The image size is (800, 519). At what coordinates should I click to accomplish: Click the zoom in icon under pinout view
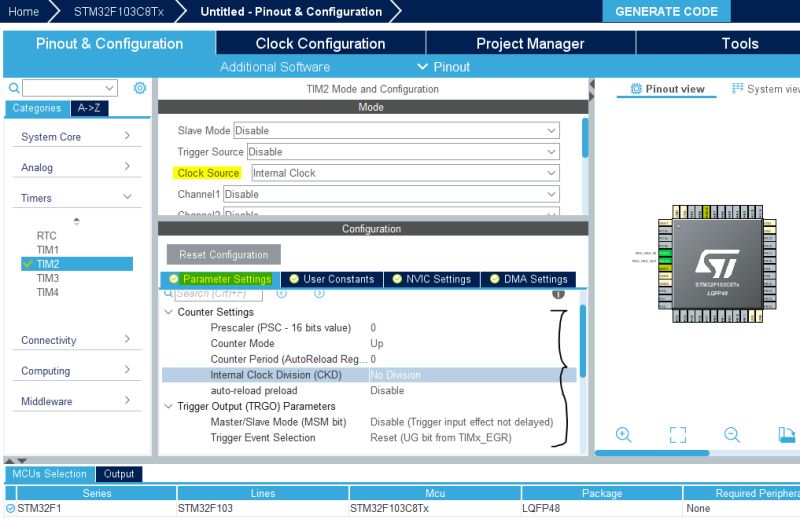pos(623,435)
